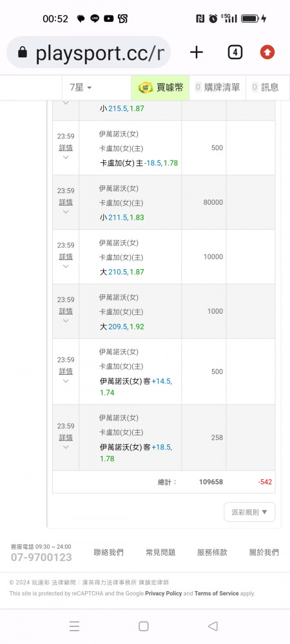Screen dimensions: 290x644
Task: Open the 常見問題 footer link
Action: pos(160,553)
